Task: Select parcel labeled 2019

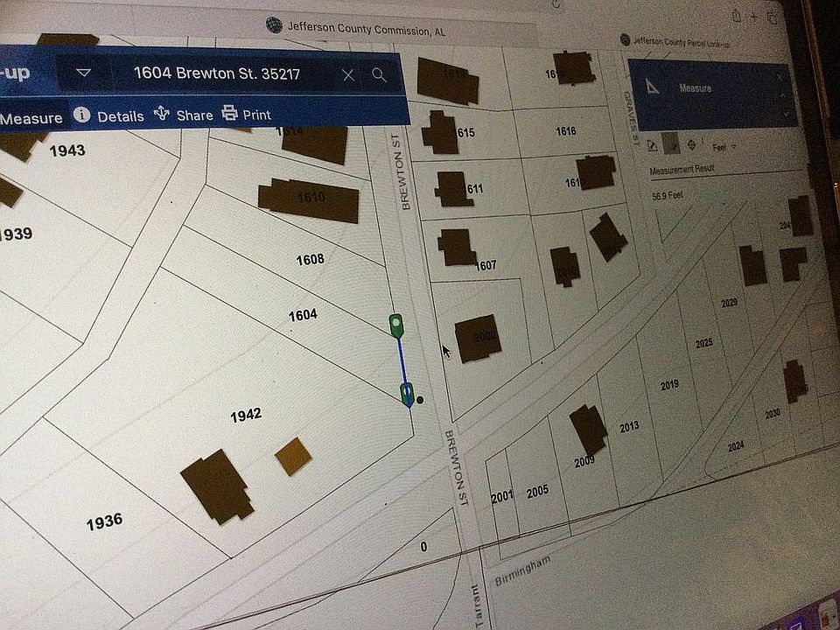Action: click(x=669, y=385)
